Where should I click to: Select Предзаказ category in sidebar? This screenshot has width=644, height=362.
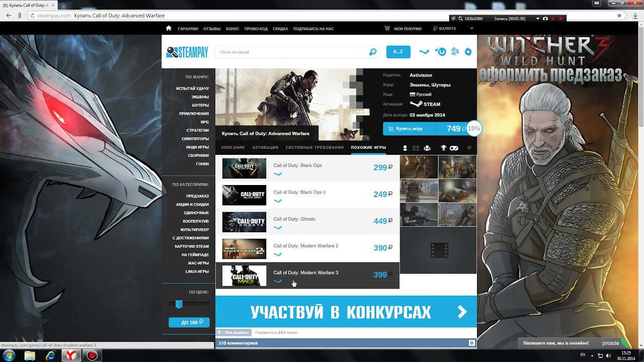pos(197,196)
